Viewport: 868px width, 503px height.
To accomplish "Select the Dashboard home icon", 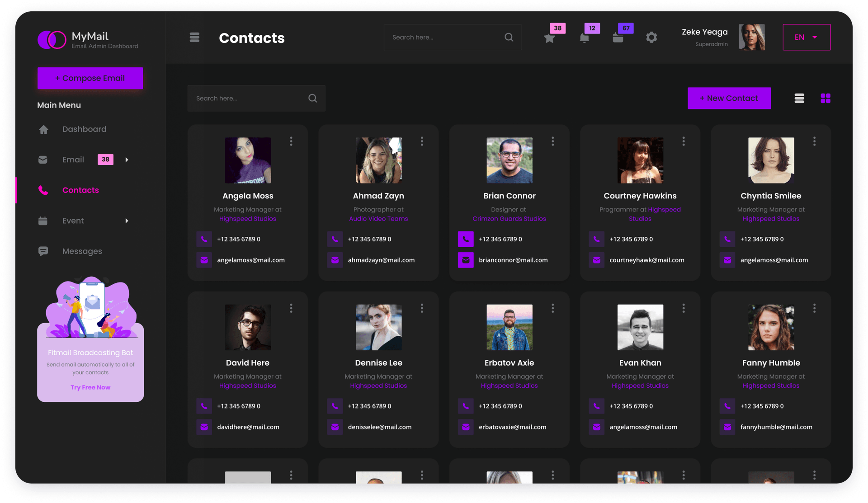I will pos(43,129).
